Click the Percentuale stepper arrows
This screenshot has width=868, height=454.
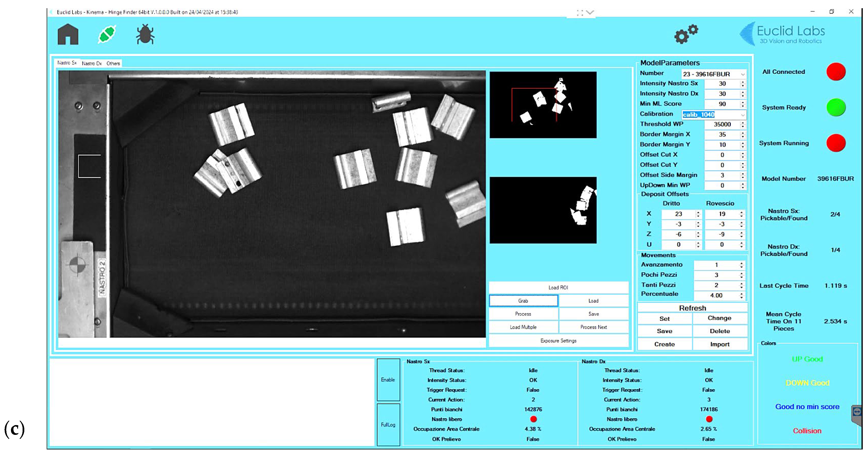pyautogui.click(x=741, y=295)
